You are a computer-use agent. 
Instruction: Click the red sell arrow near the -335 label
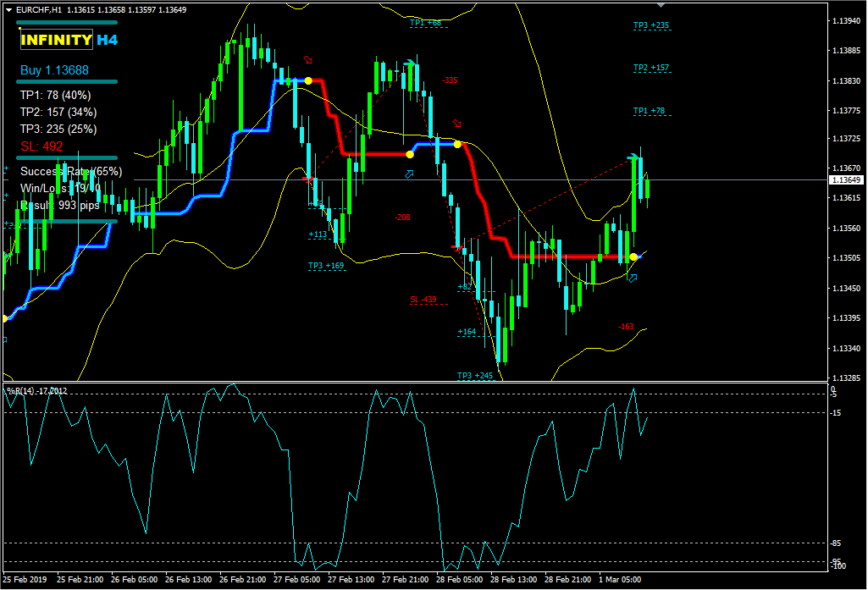456,123
